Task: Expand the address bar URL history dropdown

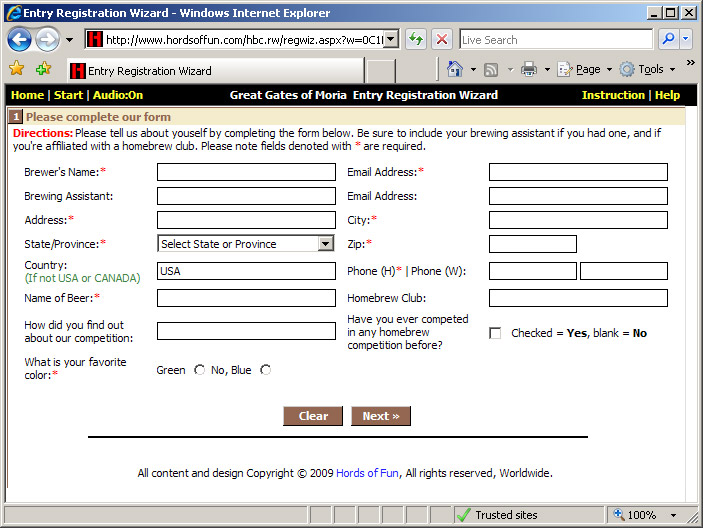Action: [x=391, y=40]
